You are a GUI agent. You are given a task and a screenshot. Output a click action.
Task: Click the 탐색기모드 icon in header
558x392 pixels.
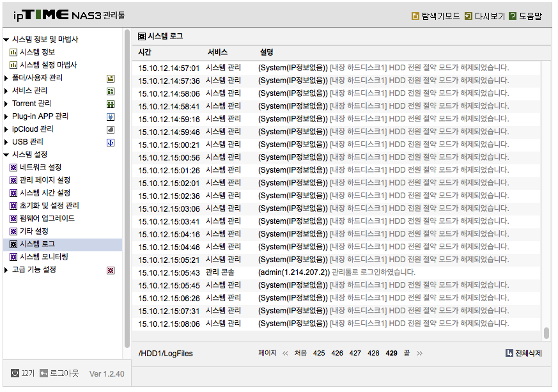pos(415,16)
